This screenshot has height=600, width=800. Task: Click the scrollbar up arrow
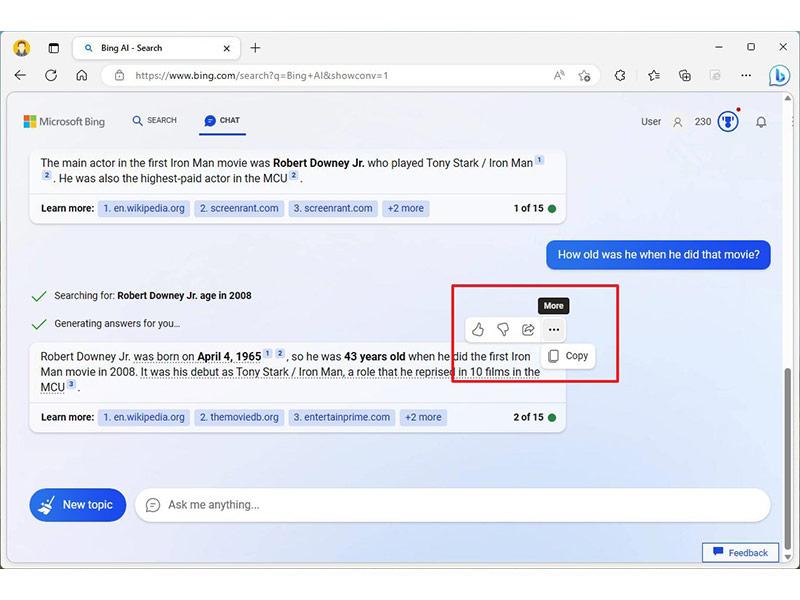788,98
